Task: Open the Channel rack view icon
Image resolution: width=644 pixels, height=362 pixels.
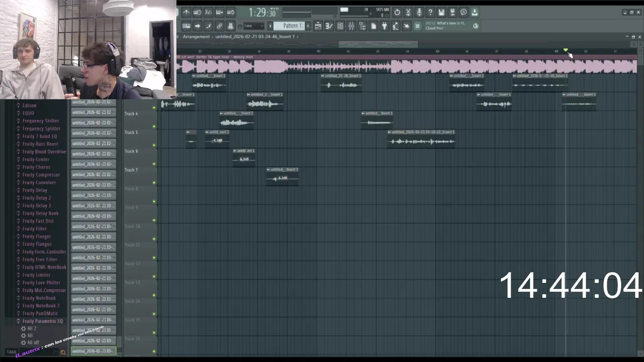Action: click(340, 26)
